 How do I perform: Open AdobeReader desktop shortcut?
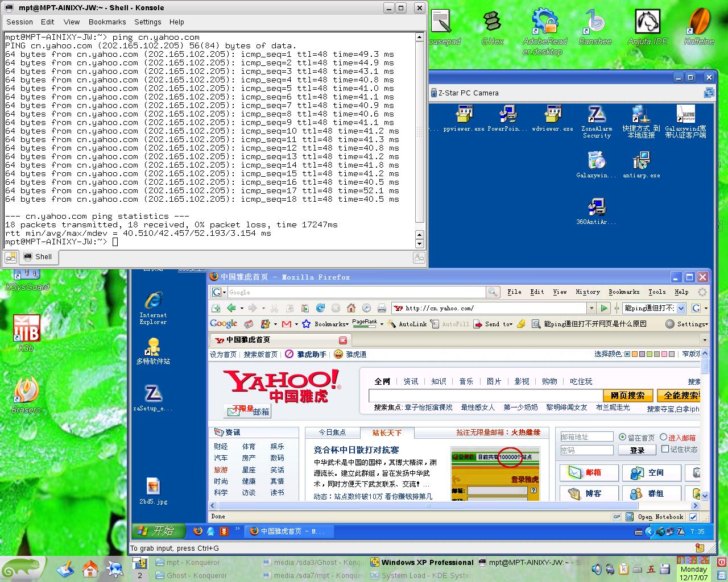[x=545, y=32]
